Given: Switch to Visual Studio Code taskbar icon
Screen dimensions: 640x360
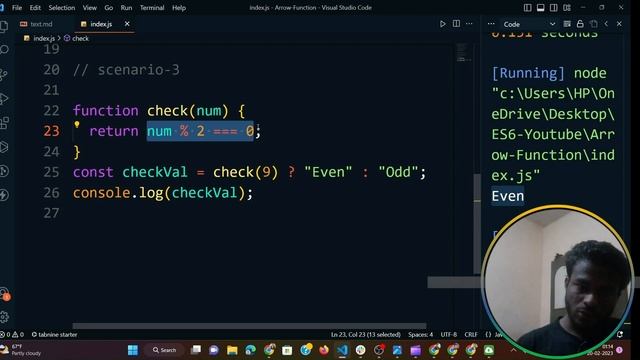Looking at the screenshot, I should [x=342, y=350].
